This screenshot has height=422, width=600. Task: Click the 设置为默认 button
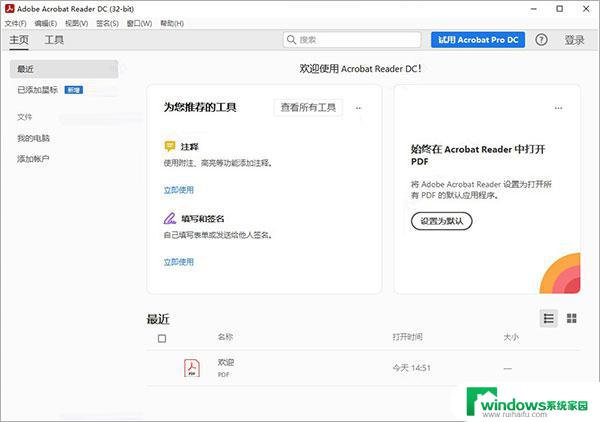coord(442,221)
